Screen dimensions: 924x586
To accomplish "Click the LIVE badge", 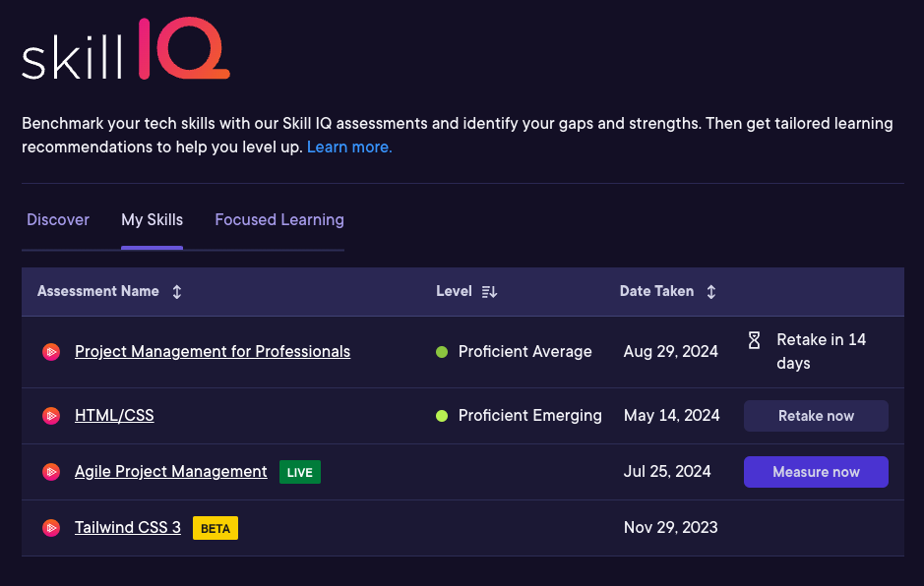I will (300, 472).
